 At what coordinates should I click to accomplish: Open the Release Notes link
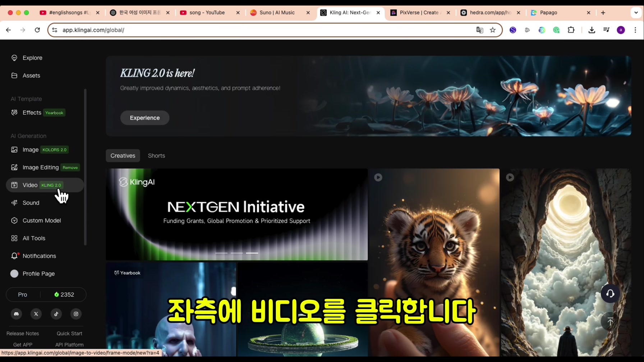pos(23,334)
